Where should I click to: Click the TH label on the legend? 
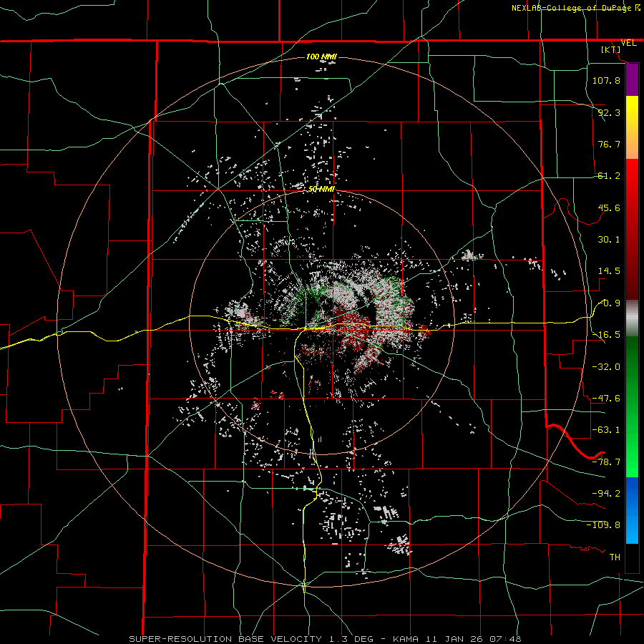[x=615, y=557]
